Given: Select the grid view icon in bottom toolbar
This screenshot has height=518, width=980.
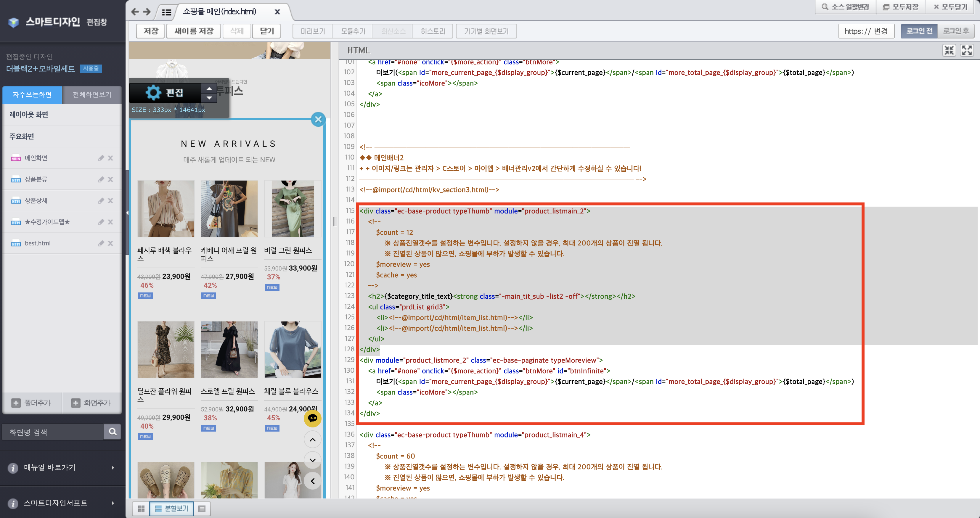Looking at the screenshot, I should [x=141, y=509].
